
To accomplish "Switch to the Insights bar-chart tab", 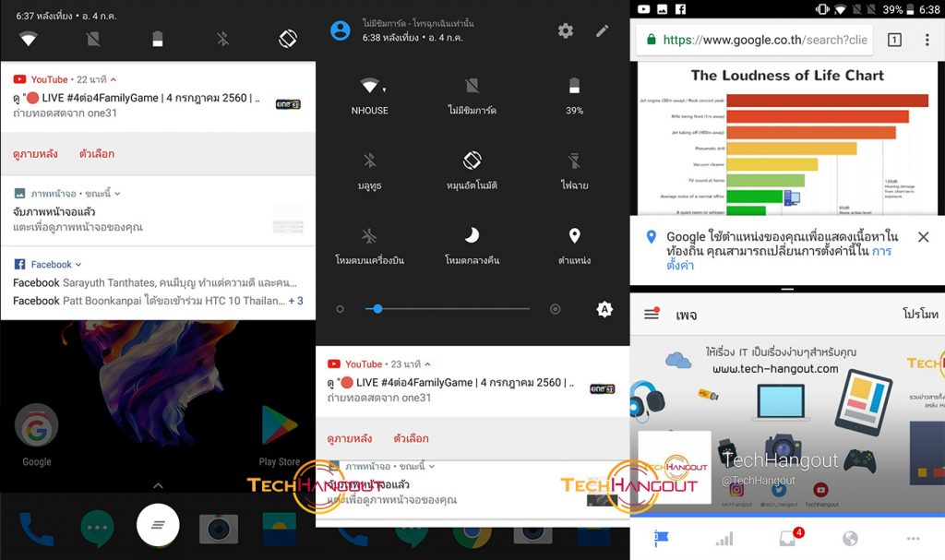I will point(724,538).
